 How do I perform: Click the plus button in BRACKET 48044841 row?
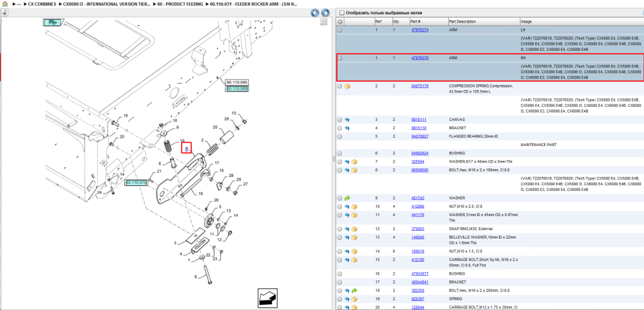click(x=340, y=282)
